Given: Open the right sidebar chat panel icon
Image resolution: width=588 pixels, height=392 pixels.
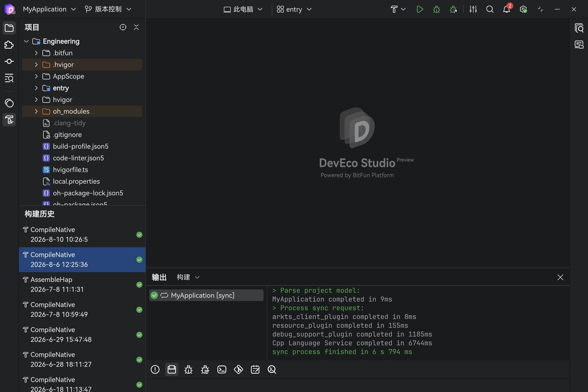Looking at the screenshot, I should (x=579, y=45).
